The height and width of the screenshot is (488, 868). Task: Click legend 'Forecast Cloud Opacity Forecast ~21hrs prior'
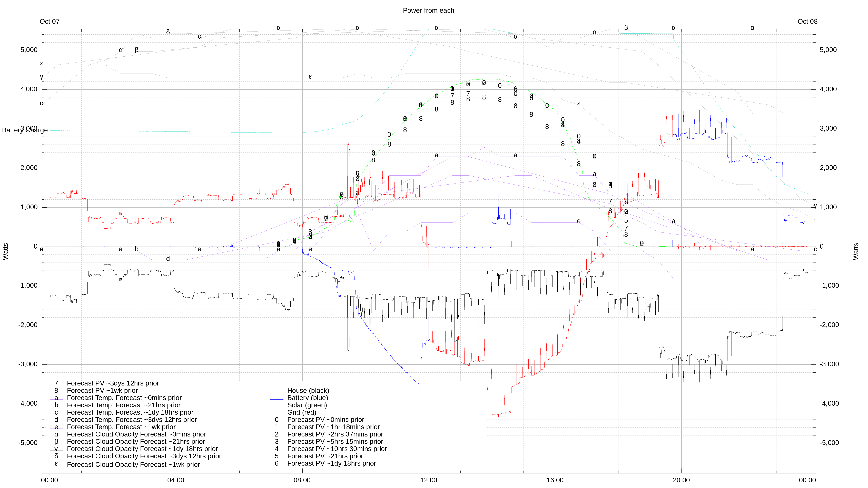tap(136, 442)
